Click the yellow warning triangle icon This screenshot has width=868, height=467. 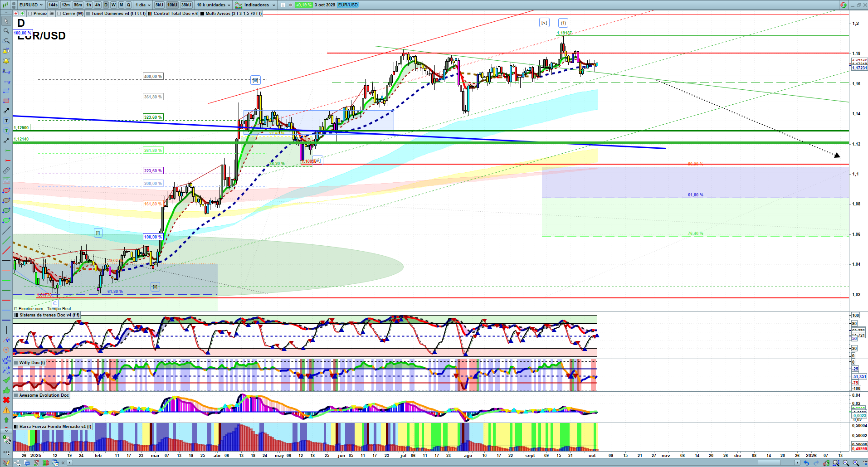point(6,410)
